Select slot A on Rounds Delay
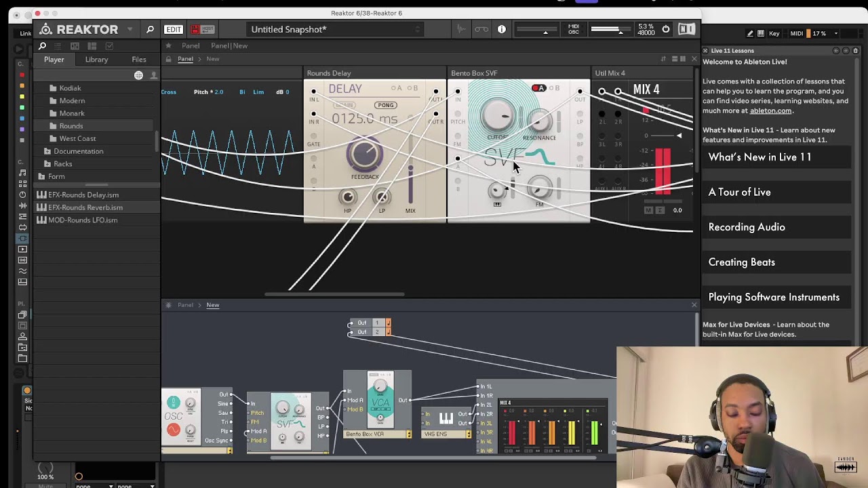Screen dimensions: 868x488 (396, 88)
